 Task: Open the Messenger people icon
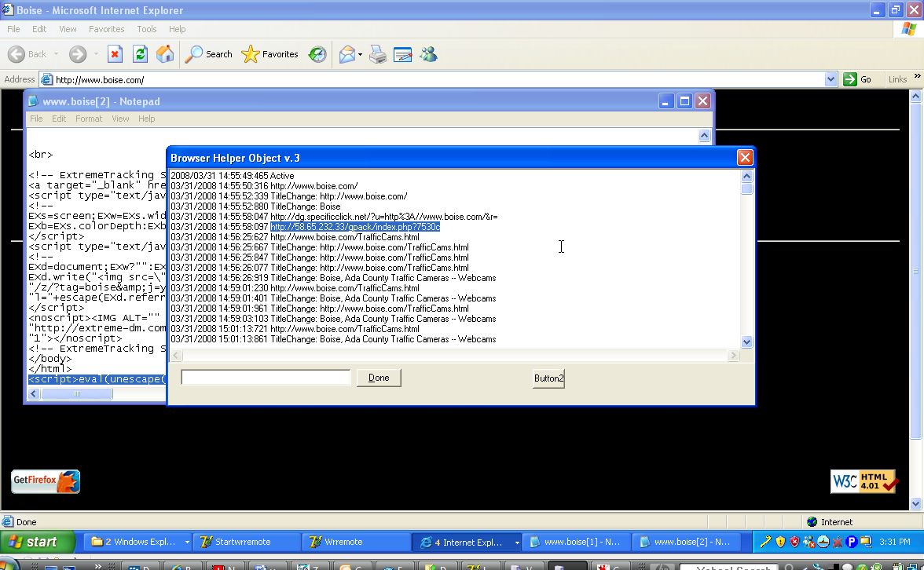coord(428,54)
